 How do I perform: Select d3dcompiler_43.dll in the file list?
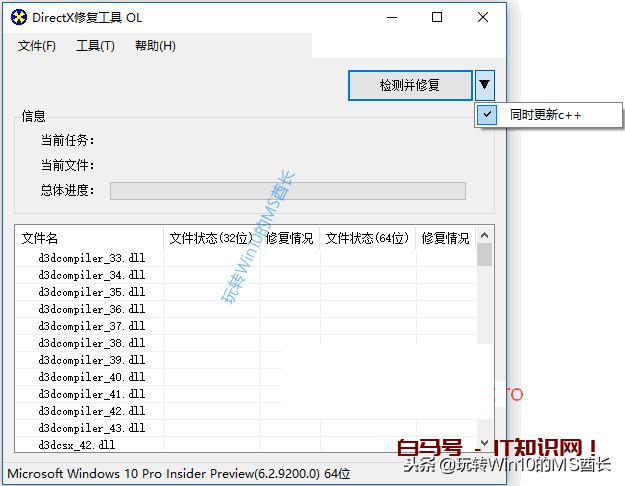click(92, 428)
